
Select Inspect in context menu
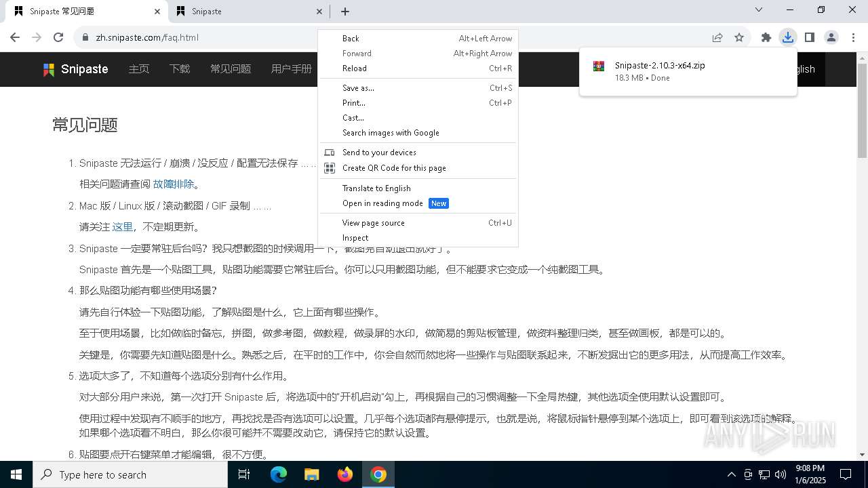[x=418, y=238]
